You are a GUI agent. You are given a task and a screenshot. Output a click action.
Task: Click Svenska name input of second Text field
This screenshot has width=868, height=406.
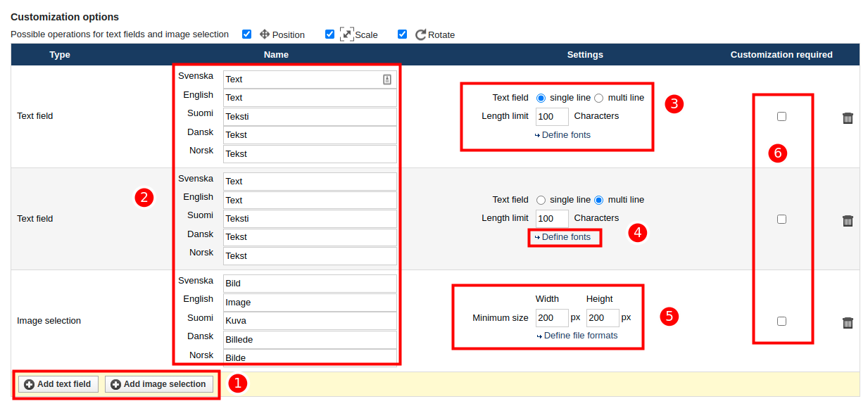pyautogui.click(x=310, y=182)
